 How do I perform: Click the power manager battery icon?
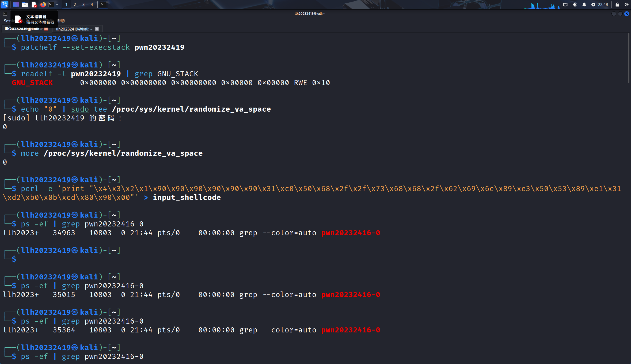coord(593,4)
